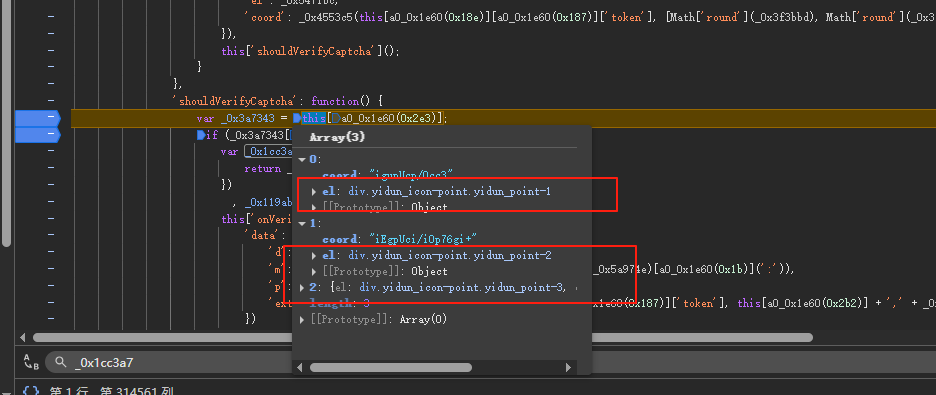Click the popup's horizontal scrollbar thumb
The width and height of the screenshot is (936, 395).
[x=390, y=368]
